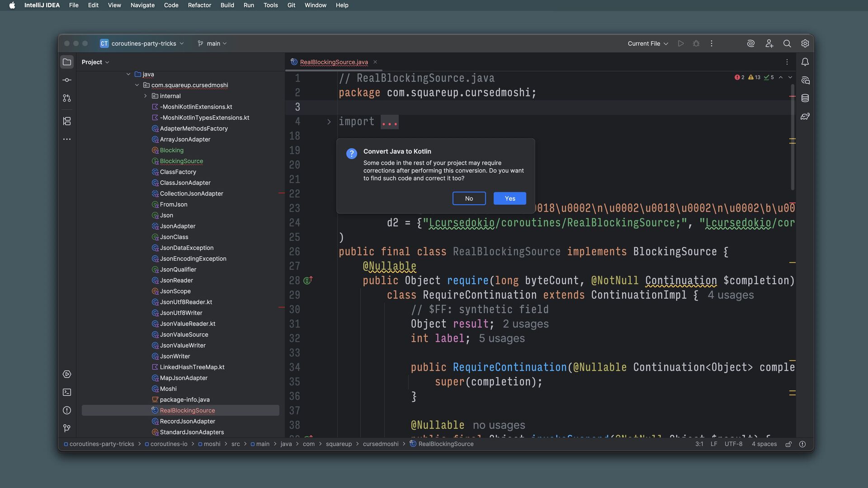Go to previous highlighted error arrow
The width and height of the screenshot is (868, 488).
(x=781, y=77)
